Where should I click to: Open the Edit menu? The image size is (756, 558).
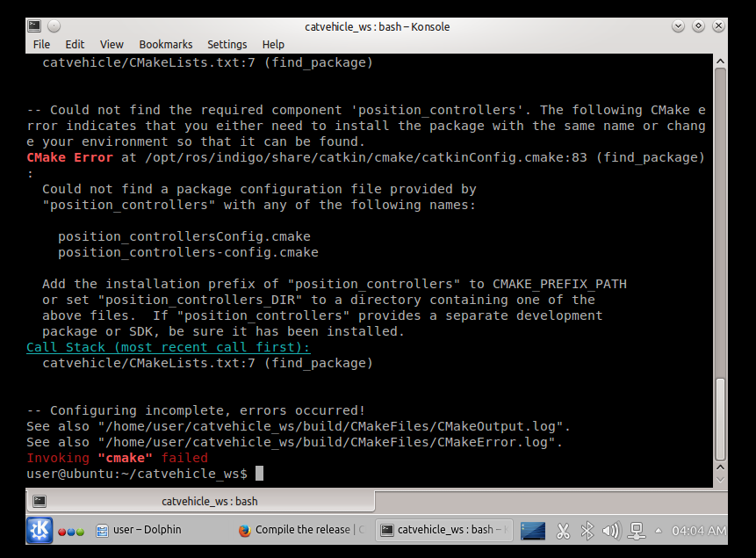pos(75,44)
